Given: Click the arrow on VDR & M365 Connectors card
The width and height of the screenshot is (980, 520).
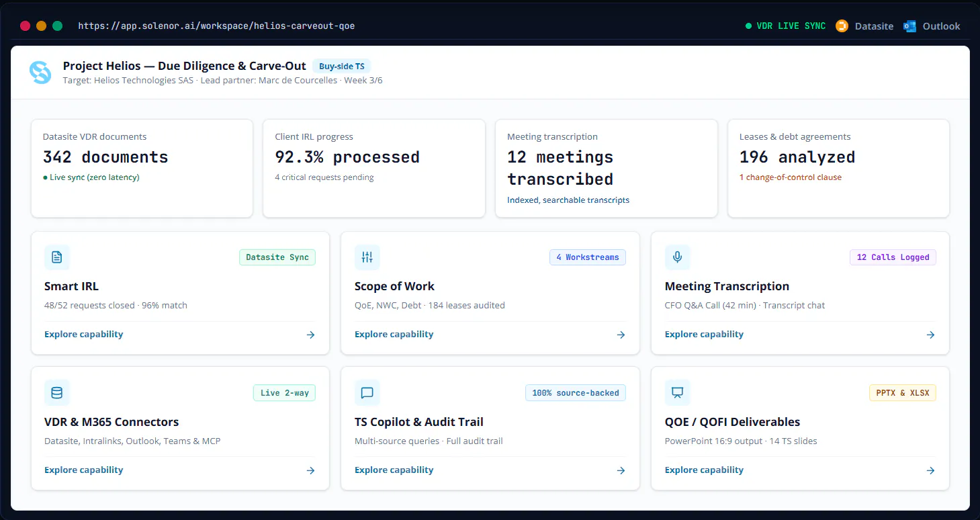Looking at the screenshot, I should (310, 470).
